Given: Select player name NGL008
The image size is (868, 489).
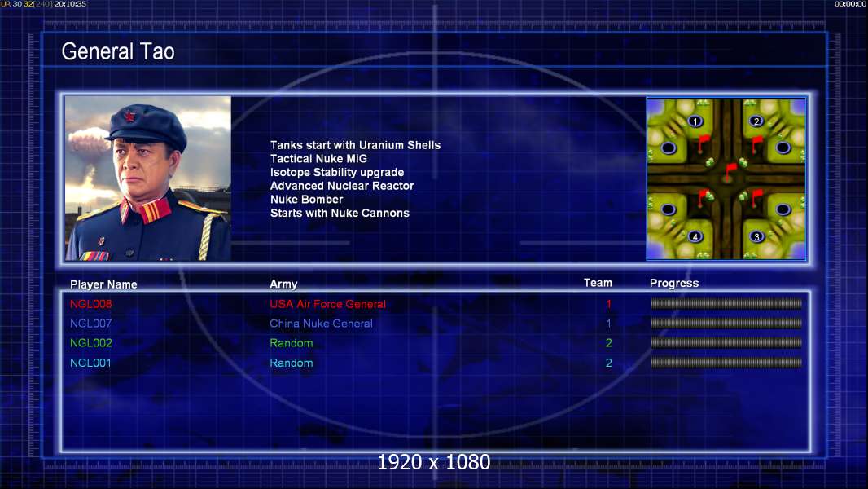Looking at the screenshot, I should tap(90, 304).
